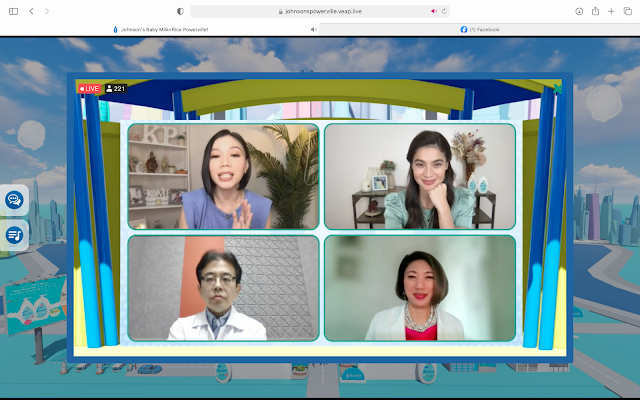The width and height of the screenshot is (640, 400).
Task: Toggle the Safari sidebar
Action: click(13, 11)
